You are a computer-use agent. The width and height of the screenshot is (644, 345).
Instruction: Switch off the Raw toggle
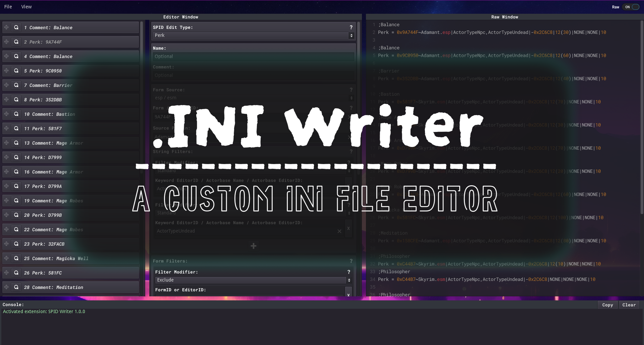pyautogui.click(x=631, y=7)
